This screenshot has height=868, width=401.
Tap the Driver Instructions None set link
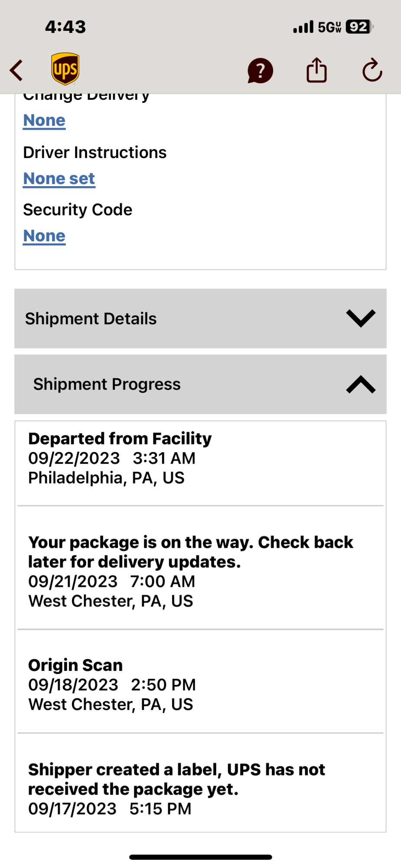point(59,179)
